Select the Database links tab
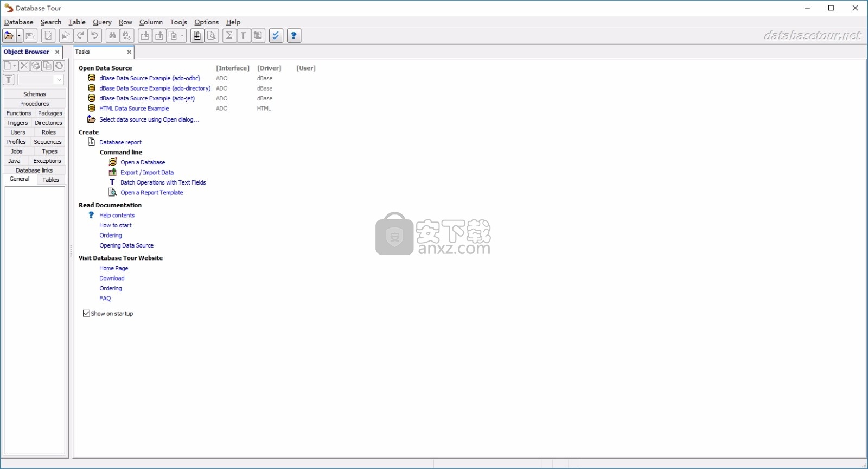 (35, 170)
